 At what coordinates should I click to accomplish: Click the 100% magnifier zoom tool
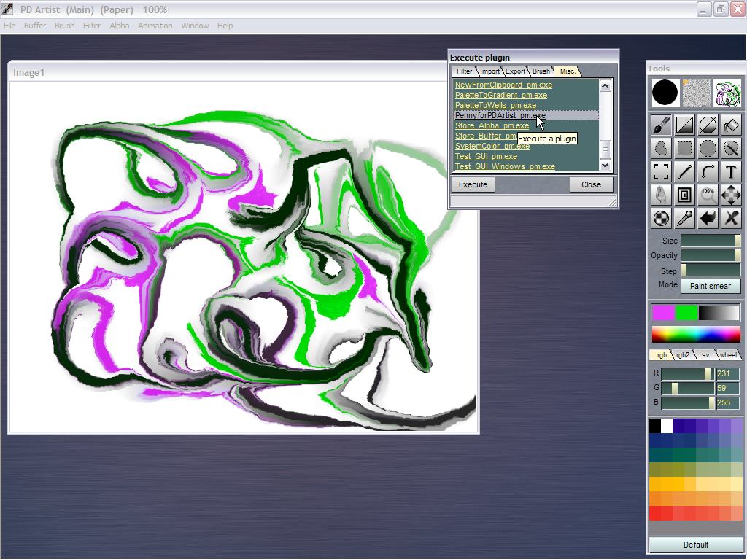[708, 195]
